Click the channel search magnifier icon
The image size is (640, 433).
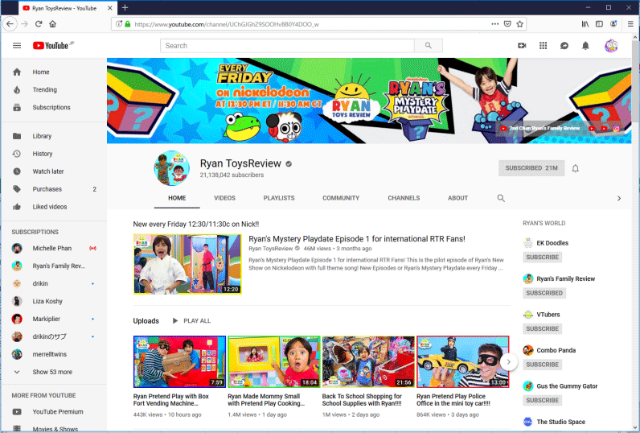click(501, 198)
